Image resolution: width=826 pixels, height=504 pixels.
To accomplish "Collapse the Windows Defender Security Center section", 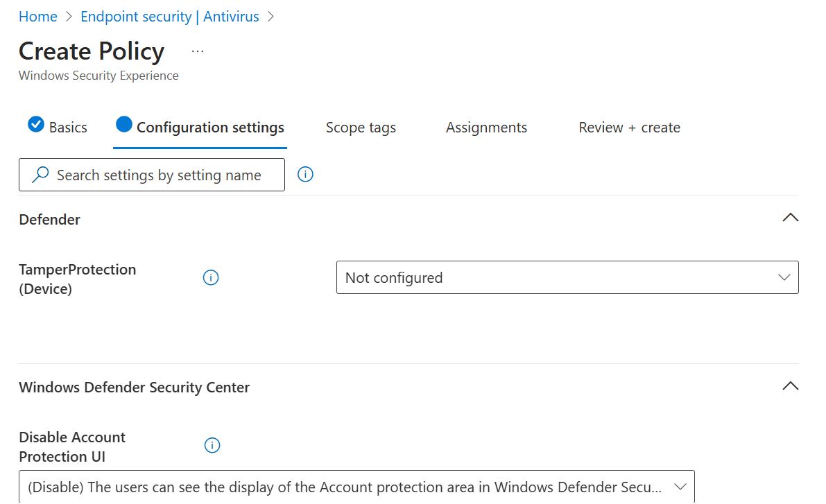I will coord(790,386).
